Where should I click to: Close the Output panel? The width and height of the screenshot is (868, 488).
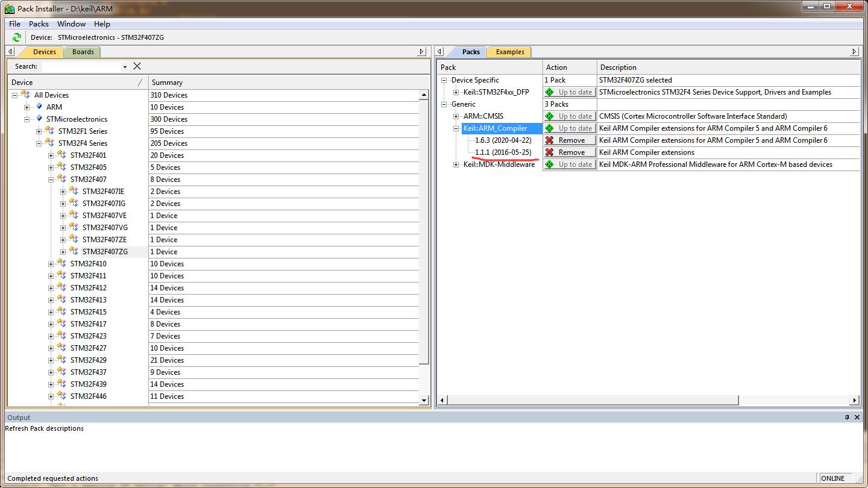pos(858,417)
